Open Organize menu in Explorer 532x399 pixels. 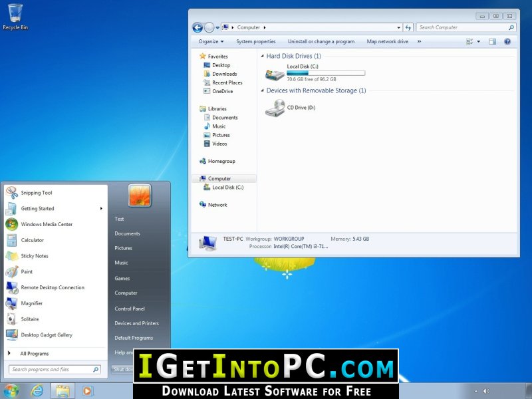tap(211, 41)
